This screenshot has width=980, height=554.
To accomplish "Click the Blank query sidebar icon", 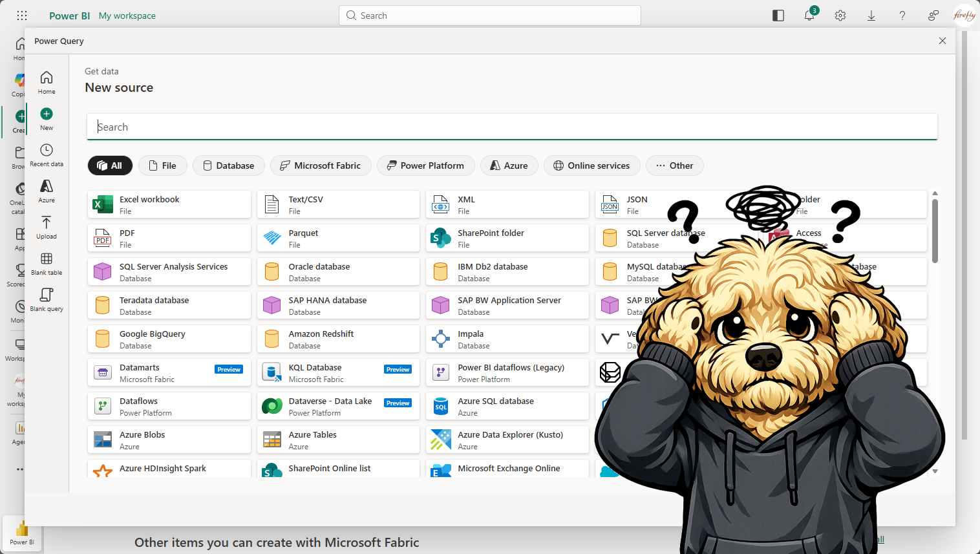I will click(47, 299).
